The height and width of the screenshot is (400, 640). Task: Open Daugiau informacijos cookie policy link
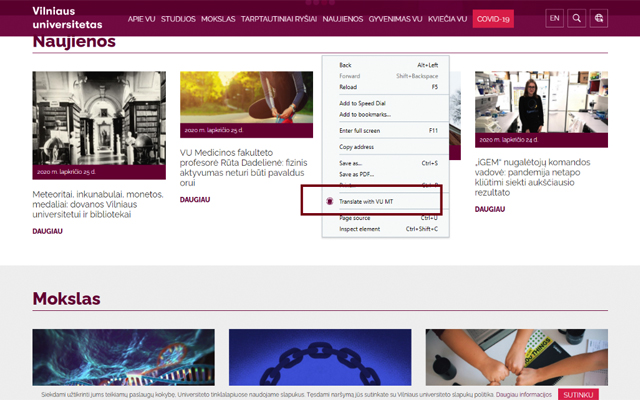click(x=523, y=395)
